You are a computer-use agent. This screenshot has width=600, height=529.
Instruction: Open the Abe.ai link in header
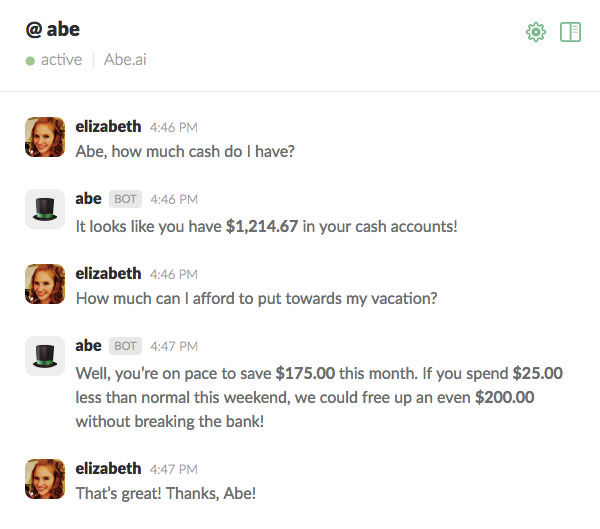[x=126, y=60]
